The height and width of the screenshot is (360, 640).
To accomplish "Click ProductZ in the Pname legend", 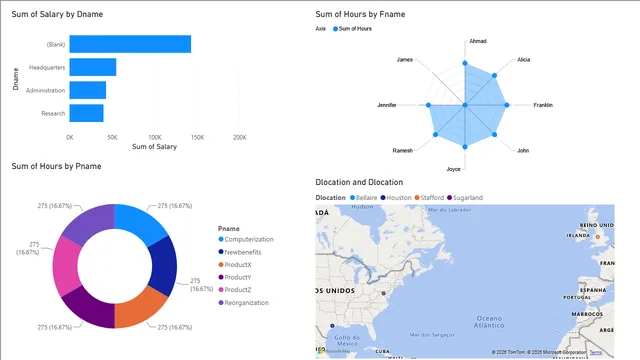I will (x=235, y=290).
